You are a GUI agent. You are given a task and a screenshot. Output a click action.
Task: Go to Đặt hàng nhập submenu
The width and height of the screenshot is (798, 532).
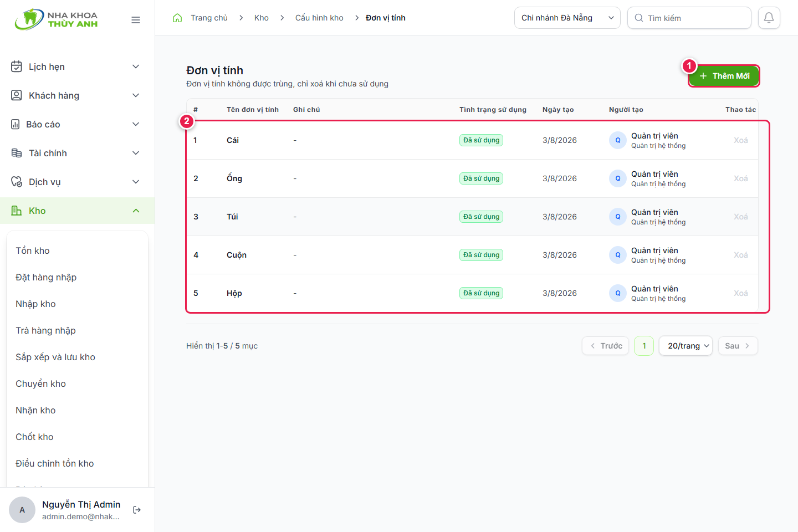(x=46, y=277)
